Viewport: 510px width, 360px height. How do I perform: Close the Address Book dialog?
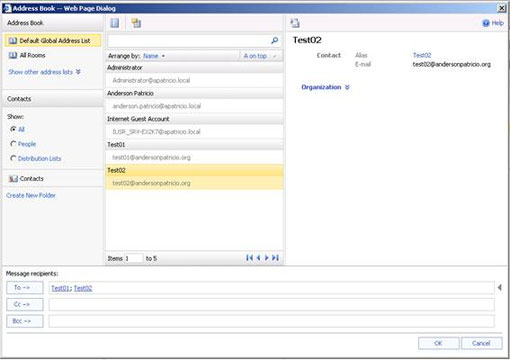point(501,8)
